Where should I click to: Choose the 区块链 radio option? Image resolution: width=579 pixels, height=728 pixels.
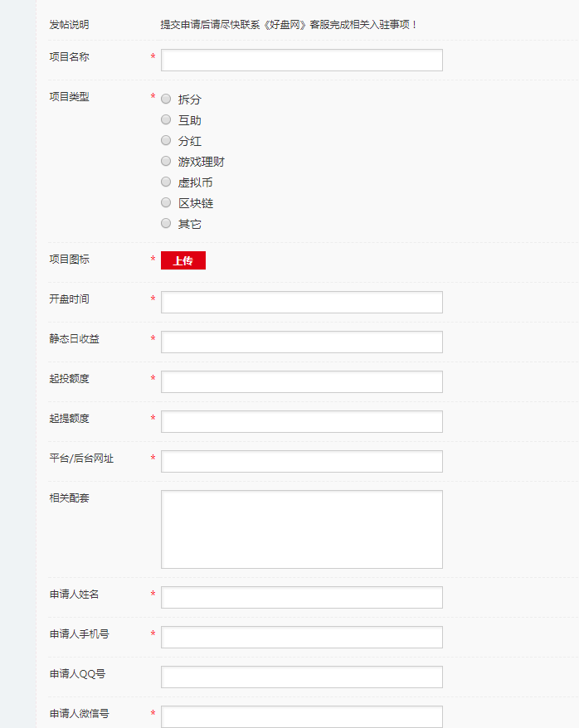point(166,202)
